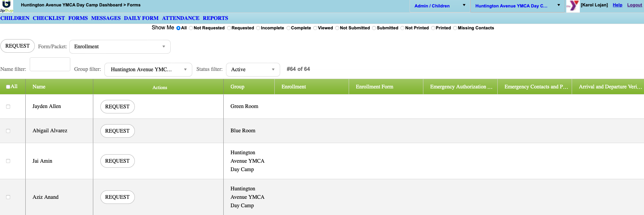Check the box for Jai Amin
The height and width of the screenshot is (215, 644).
(8, 161)
